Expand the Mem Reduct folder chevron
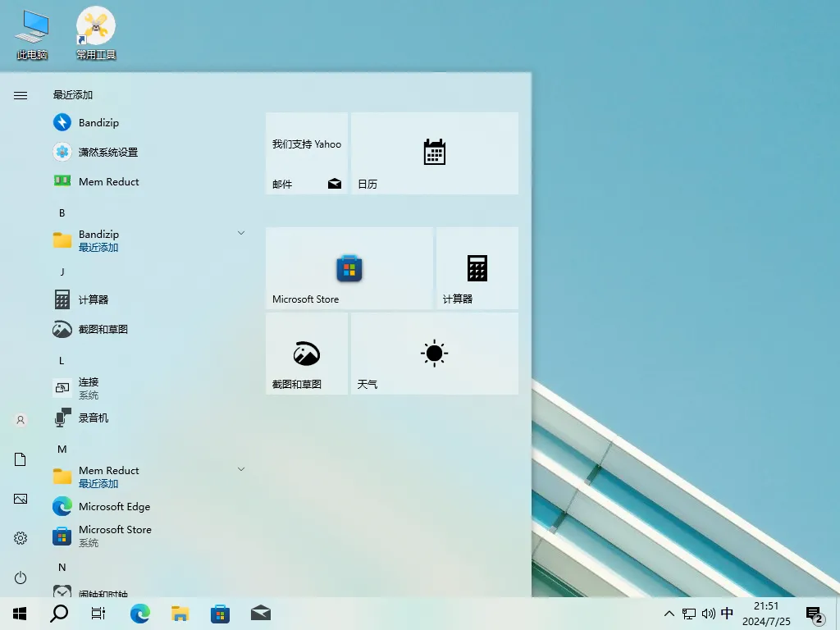Viewport: 840px width, 630px height. click(x=240, y=468)
